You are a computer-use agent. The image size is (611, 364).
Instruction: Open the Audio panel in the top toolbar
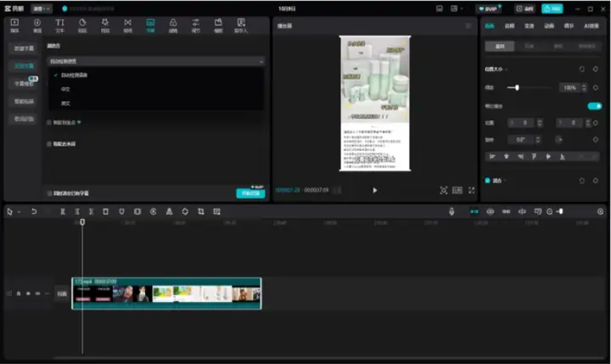point(37,25)
